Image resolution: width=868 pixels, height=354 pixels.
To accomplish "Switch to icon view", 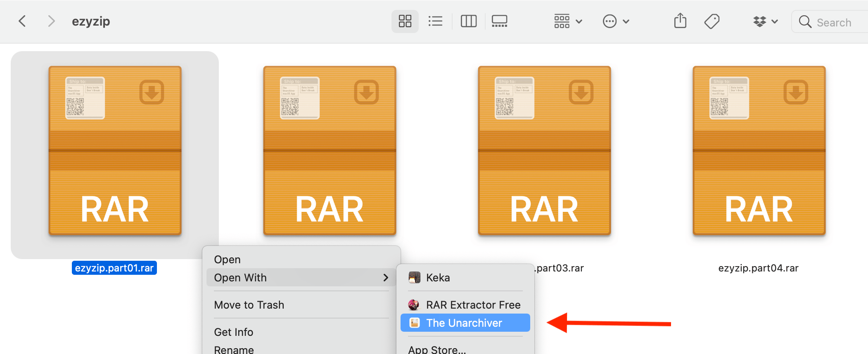I will [x=405, y=21].
